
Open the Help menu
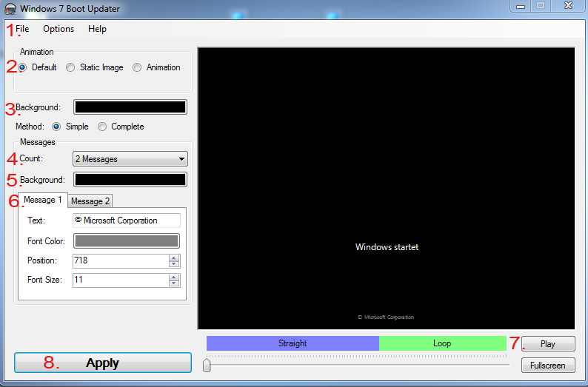(97, 29)
